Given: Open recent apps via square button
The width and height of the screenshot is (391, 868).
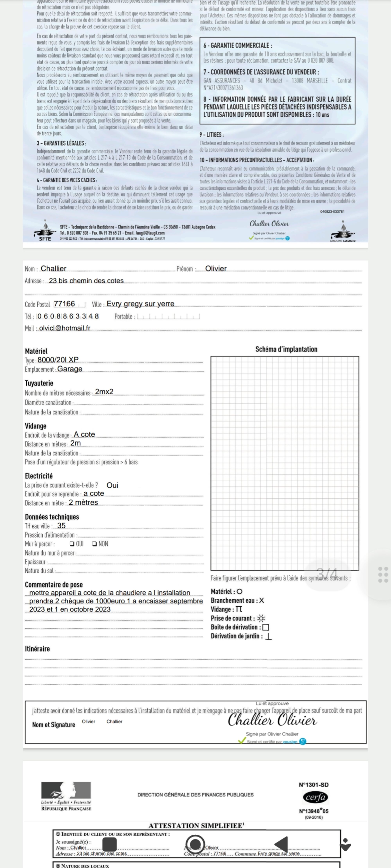Looking at the screenshot, I should tap(109, 845).
